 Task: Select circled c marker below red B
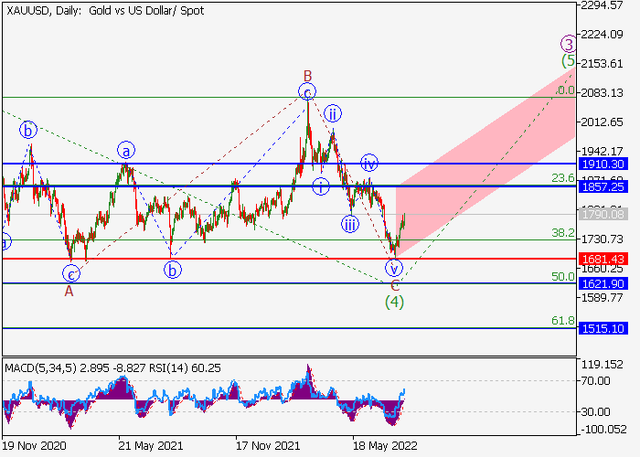307,93
